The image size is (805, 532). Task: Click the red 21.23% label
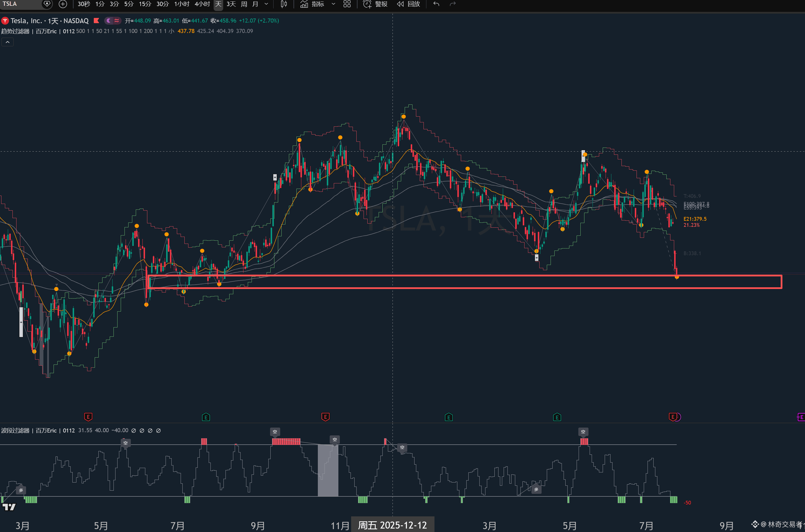(692, 225)
